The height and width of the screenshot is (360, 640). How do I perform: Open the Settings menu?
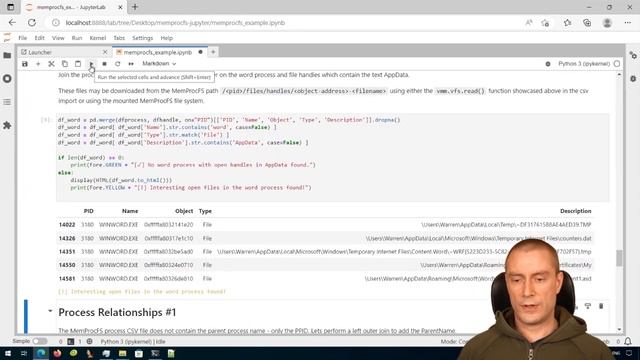point(142,38)
